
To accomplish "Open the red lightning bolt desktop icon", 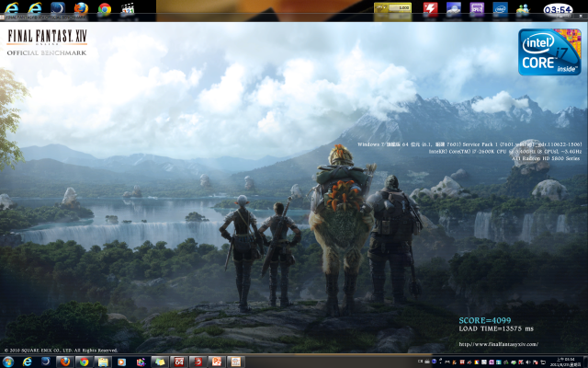I will 430,9.
